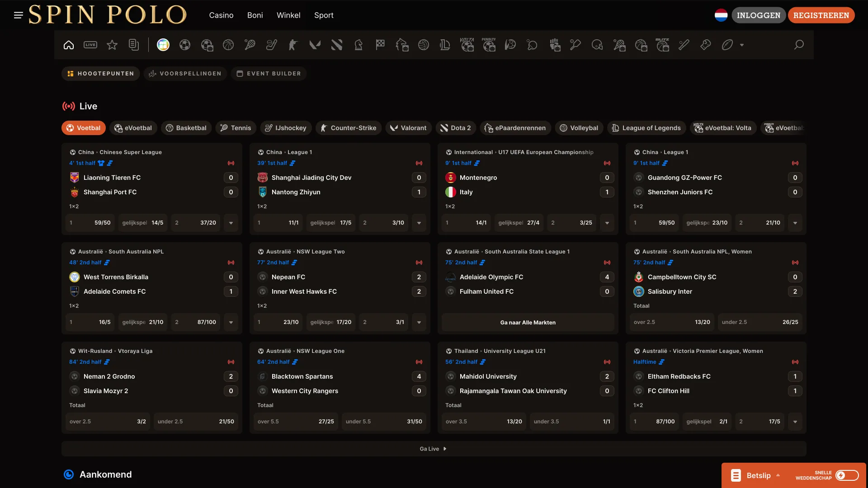Select the Valorant icon in sports toolbar
This screenshot has width=868, height=488.
pos(315,45)
